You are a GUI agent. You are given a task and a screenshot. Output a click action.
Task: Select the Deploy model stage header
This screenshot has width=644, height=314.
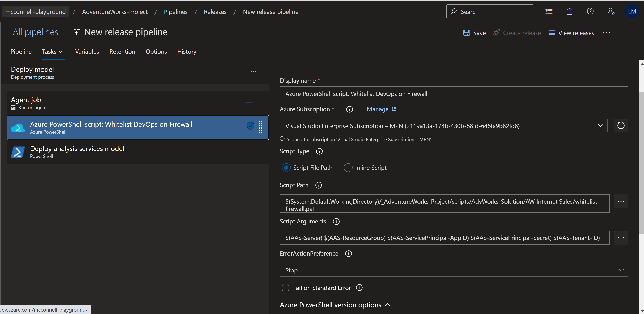click(134, 73)
